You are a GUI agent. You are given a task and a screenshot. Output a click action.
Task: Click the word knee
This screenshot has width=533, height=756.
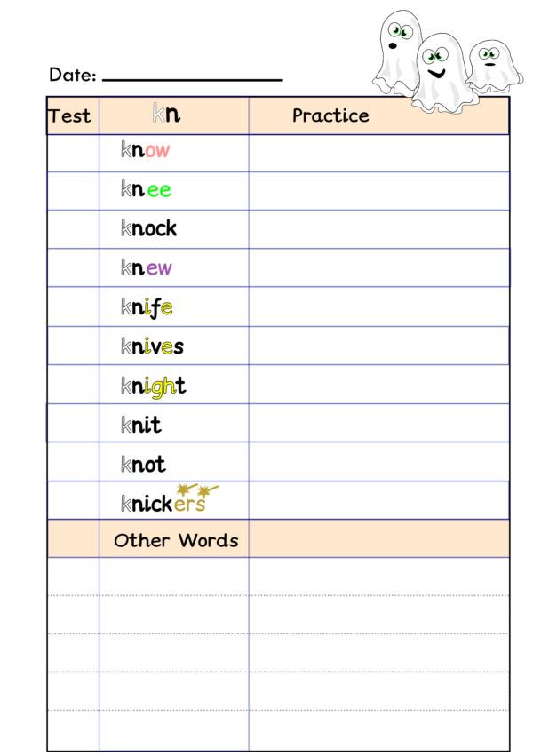coord(146,189)
